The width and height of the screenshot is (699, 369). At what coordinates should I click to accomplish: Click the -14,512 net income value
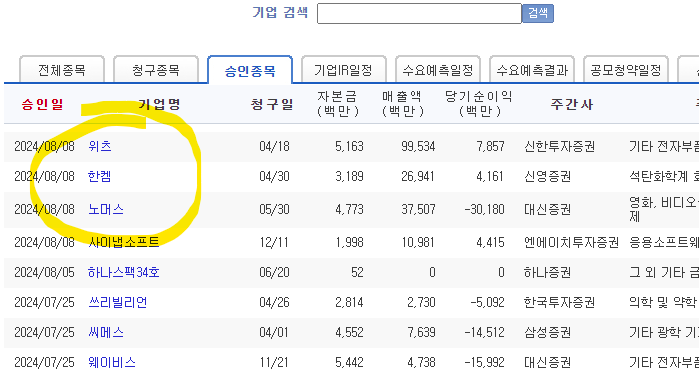pos(485,332)
